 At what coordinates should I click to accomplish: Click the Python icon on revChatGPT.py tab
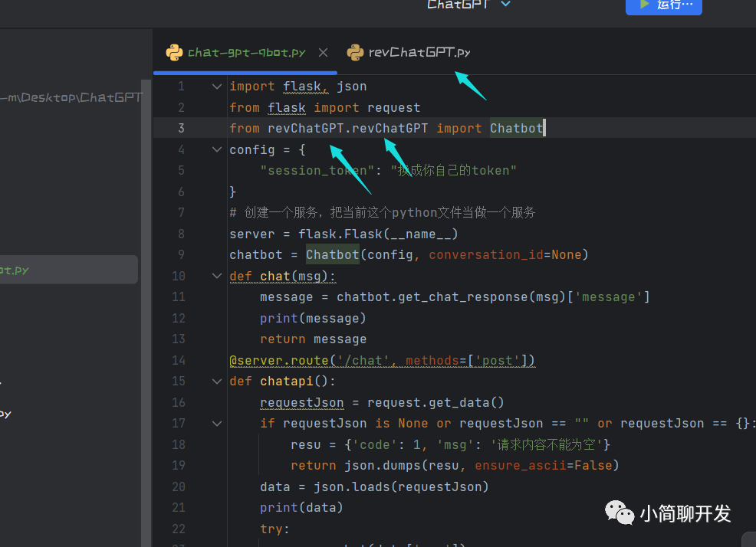click(x=355, y=52)
